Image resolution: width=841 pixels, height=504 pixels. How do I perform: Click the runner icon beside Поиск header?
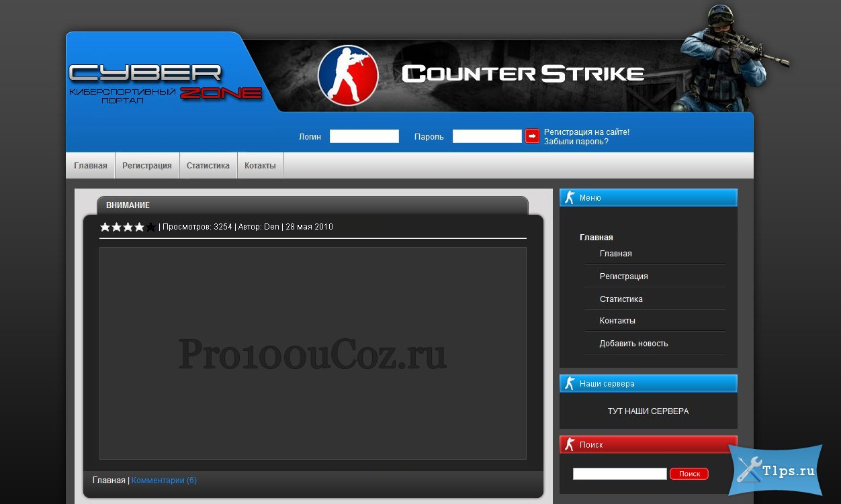(570, 444)
